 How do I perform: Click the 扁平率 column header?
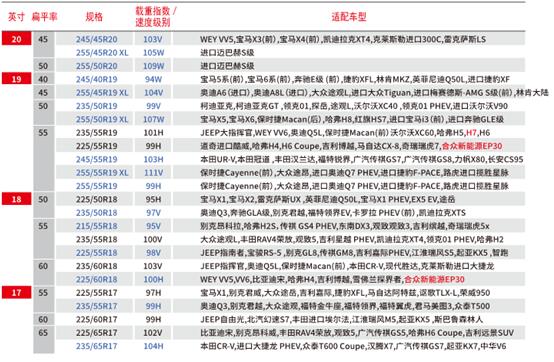point(44,17)
